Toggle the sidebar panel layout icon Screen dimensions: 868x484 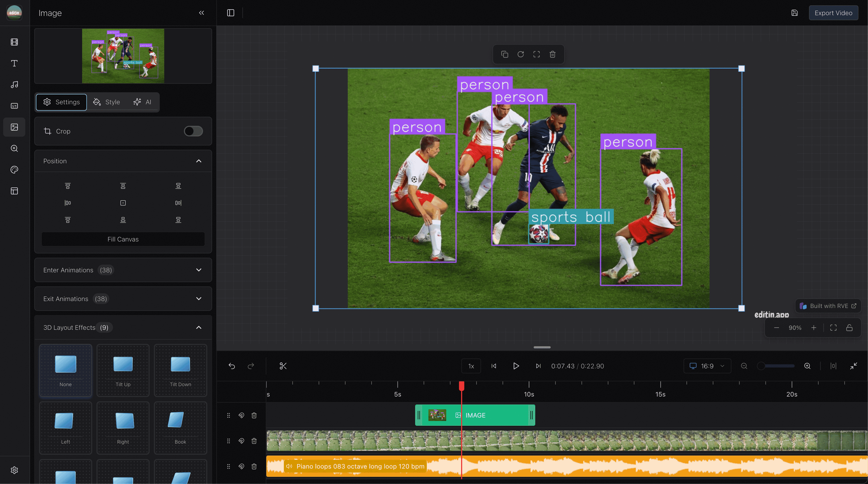[x=230, y=13]
